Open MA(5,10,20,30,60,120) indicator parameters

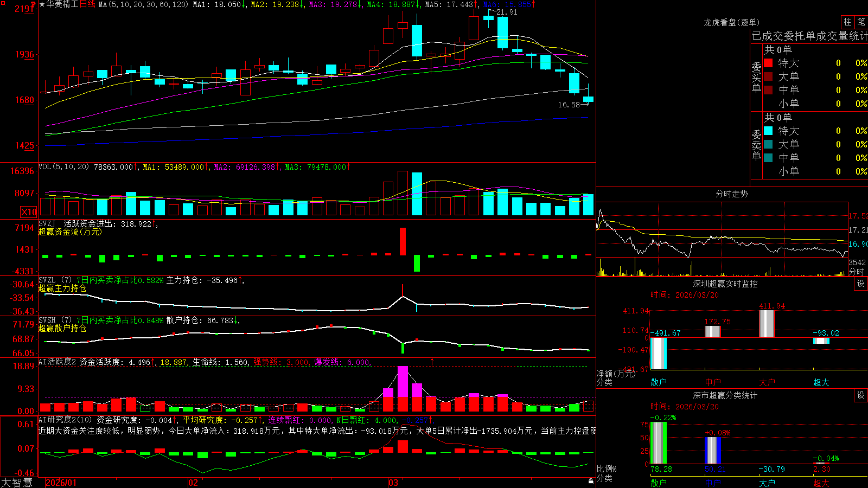pyautogui.click(x=144, y=4)
